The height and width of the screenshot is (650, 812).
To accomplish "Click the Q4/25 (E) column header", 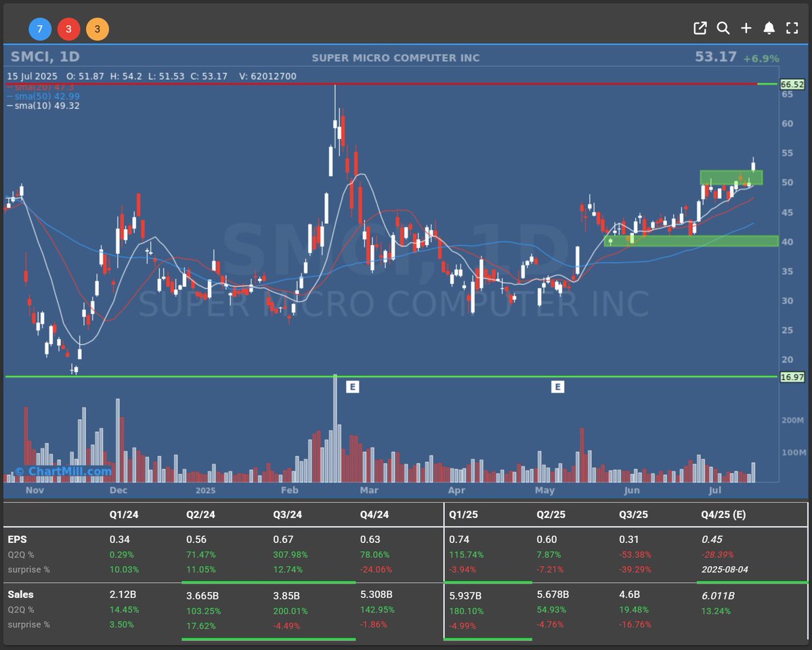I will (x=723, y=515).
